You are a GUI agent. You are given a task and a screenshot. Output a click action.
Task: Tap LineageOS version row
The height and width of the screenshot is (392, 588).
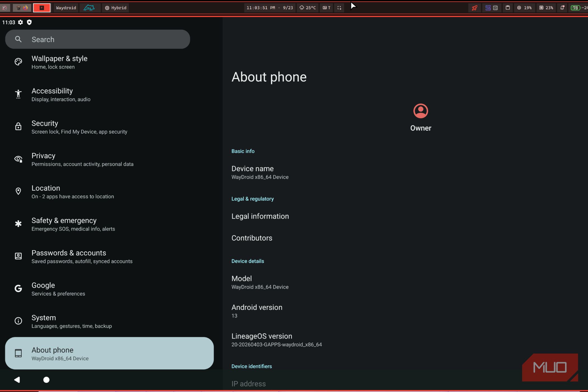tap(405, 340)
